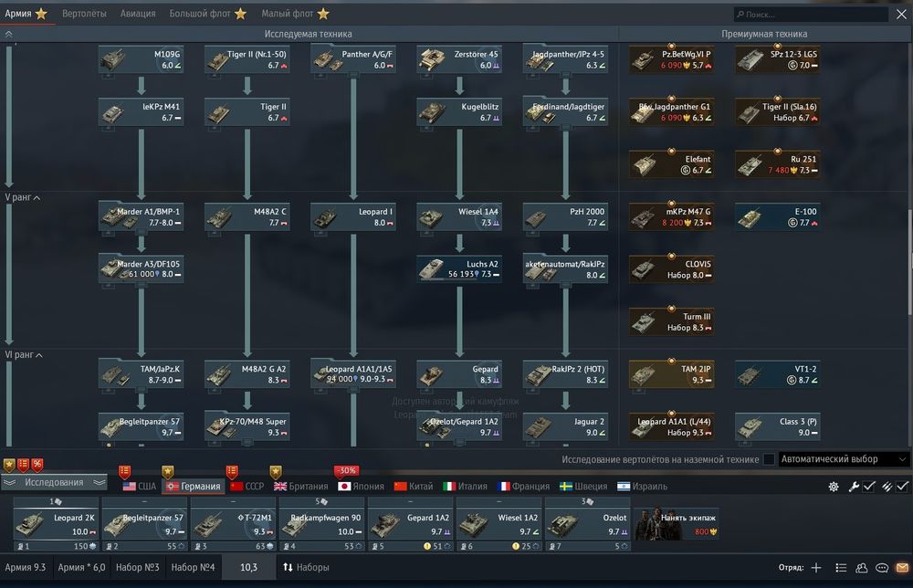This screenshot has width=913, height=588.
Task: Select the Израиль nation tab
Action: tap(642, 486)
